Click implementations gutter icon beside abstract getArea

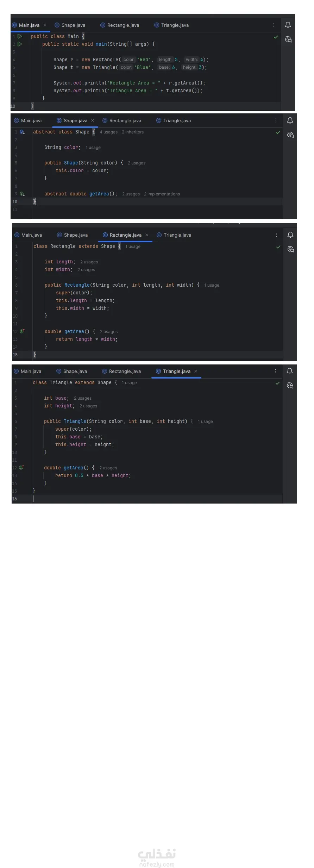point(22,194)
